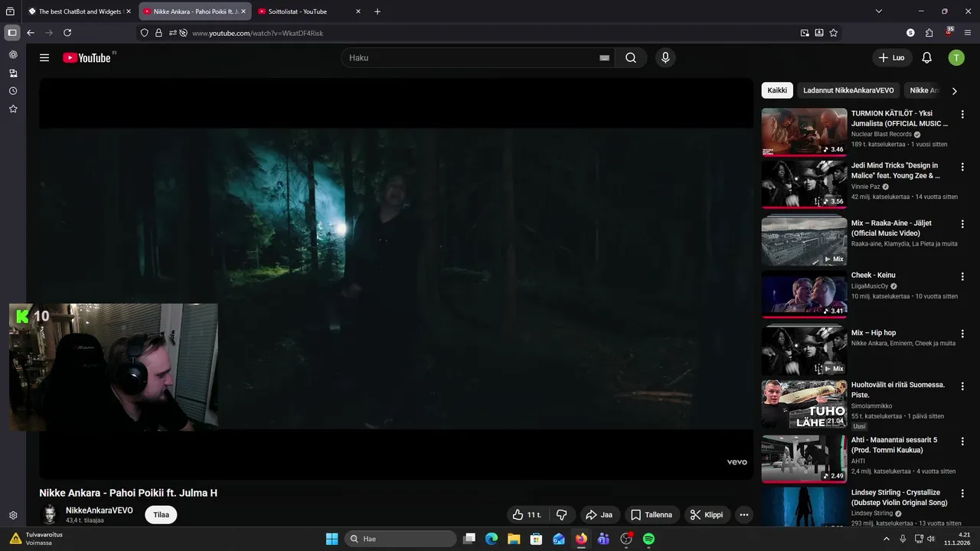The height and width of the screenshot is (551, 980).
Task: Click the Tallenna save button
Action: click(x=652, y=515)
